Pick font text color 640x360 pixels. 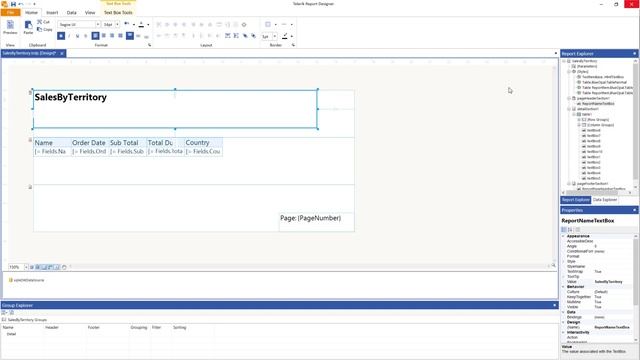coord(141,24)
